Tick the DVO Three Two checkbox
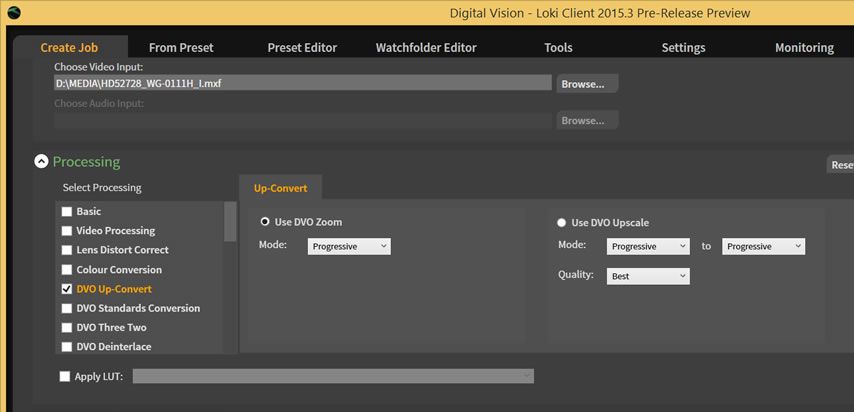The height and width of the screenshot is (412, 854). (66, 328)
